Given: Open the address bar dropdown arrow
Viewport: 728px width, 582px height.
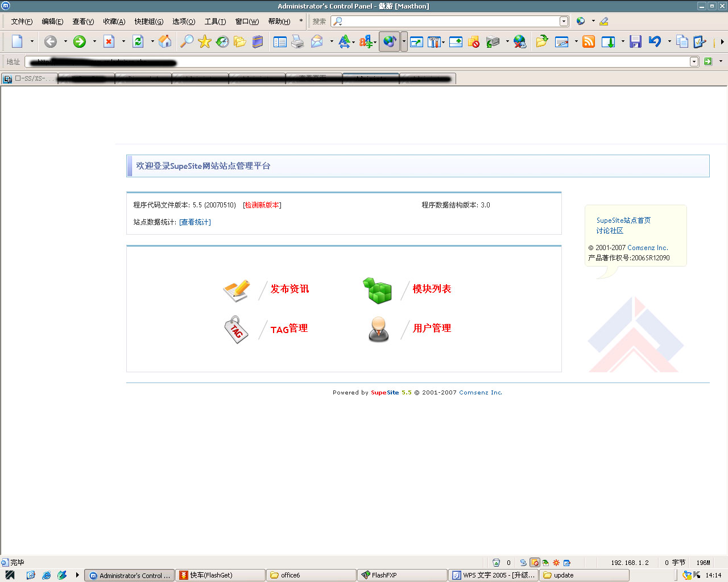Looking at the screenshot, I should (694, 61).
